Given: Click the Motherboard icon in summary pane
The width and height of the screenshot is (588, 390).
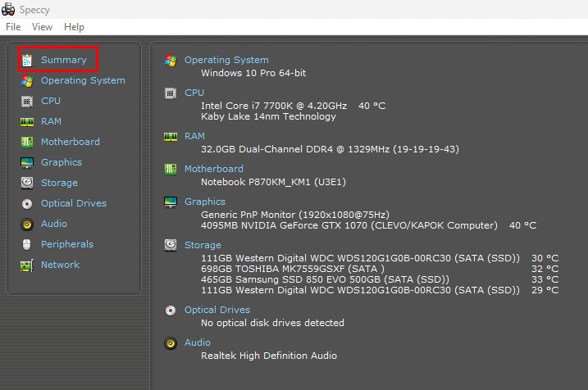Looking at the screenshot, I should tap(171, 170).
